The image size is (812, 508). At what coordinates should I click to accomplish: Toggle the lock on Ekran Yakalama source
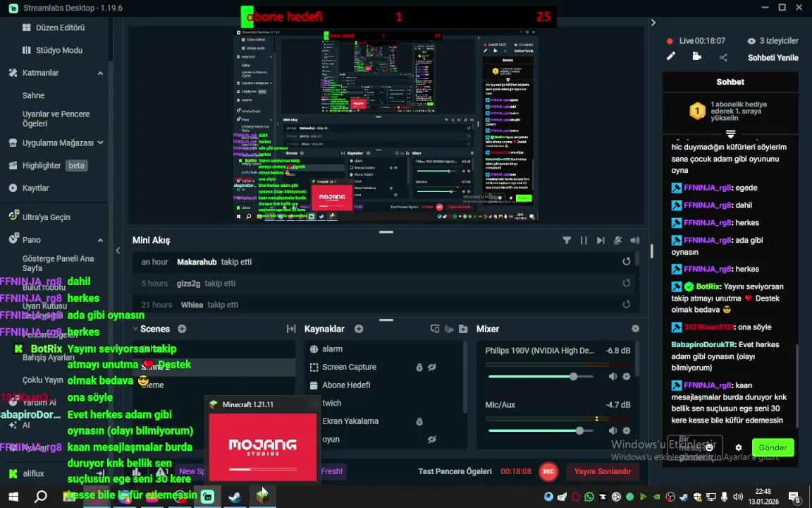[x=419, y=421]
